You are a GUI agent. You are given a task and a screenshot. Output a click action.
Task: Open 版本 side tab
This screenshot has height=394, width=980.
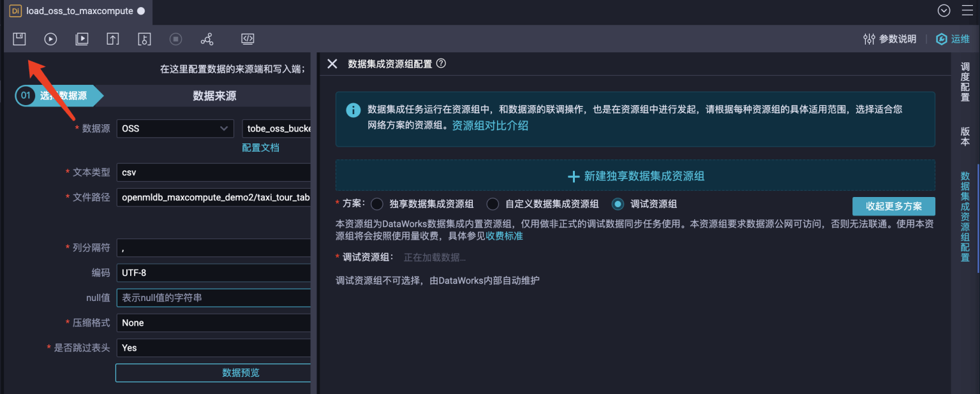click(965, 136)
